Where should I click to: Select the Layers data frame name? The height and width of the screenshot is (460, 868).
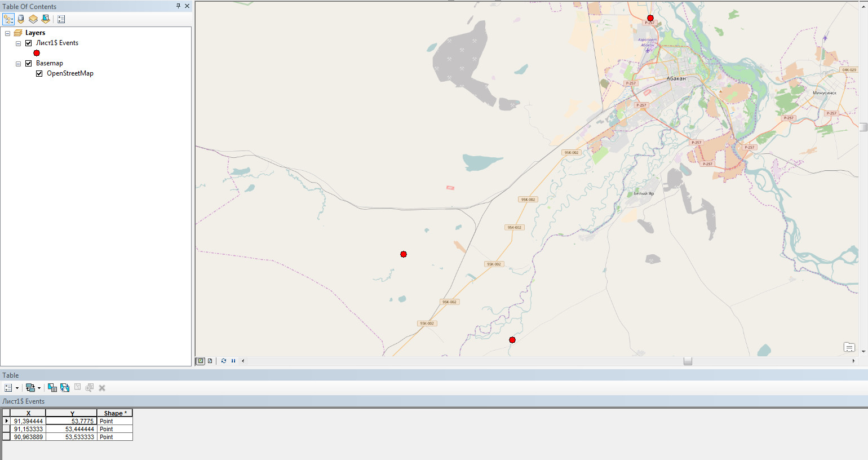point(35,33)
